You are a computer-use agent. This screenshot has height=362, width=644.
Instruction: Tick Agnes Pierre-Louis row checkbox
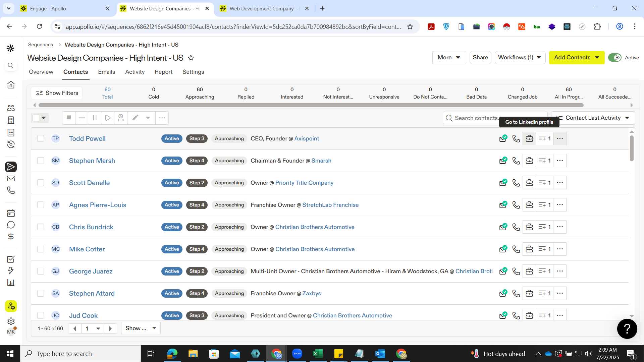(x=41, y=205)
